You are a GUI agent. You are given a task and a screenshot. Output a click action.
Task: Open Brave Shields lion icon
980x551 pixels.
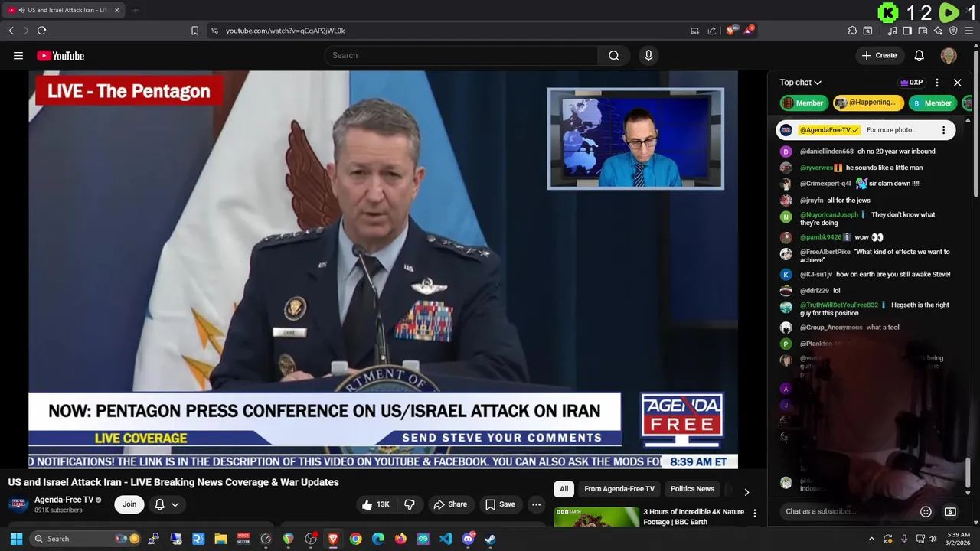pos(731,31)
